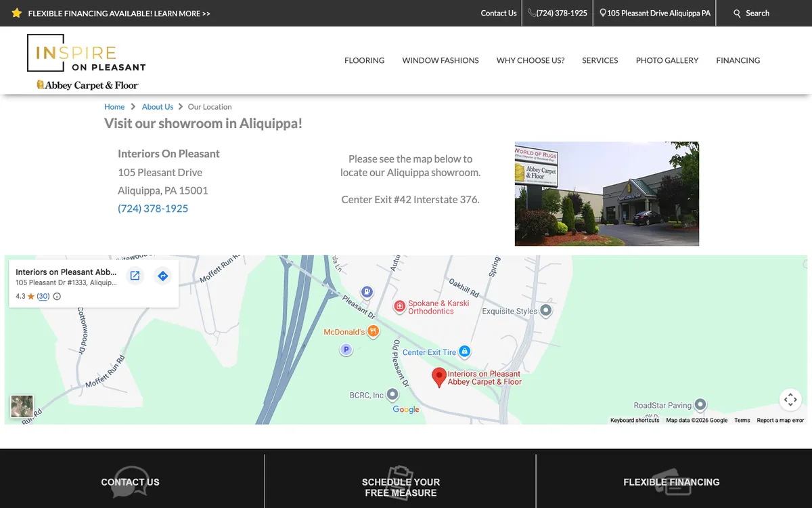
Task: Open map Terms link
Action: click(742, 421)
